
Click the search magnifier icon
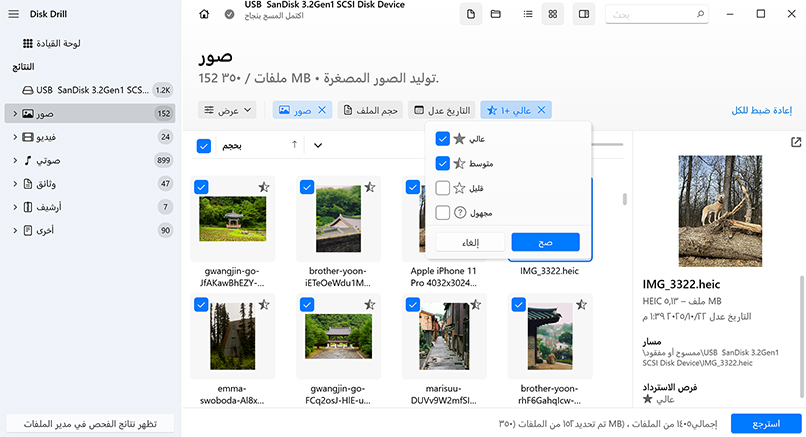point(700,14)
